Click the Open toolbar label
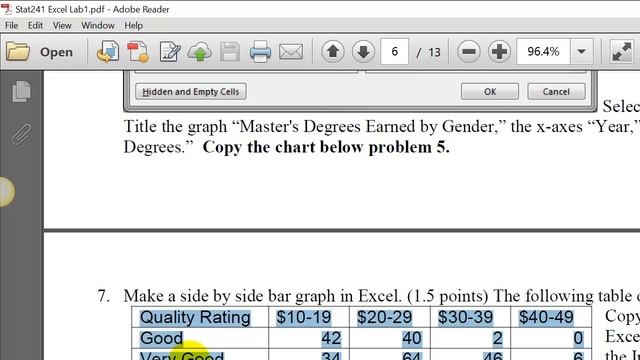 click(x=56, y=52)
